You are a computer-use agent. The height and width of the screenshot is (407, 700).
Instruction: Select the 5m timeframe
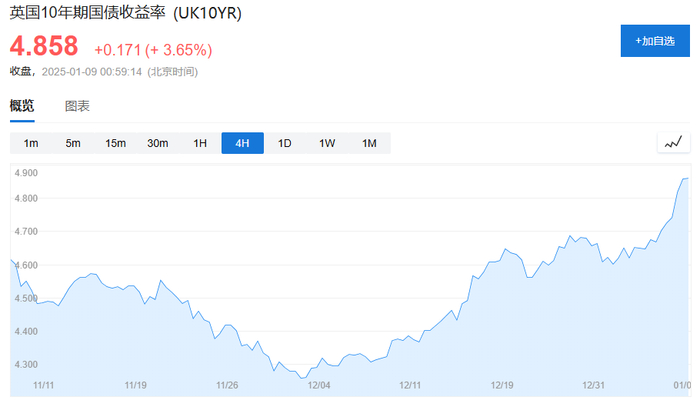[73, 143]
